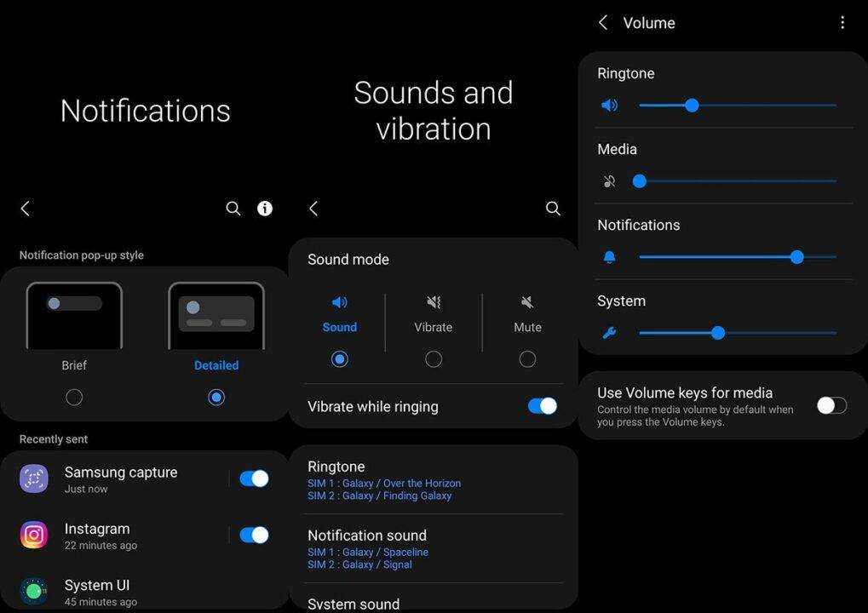Tap search icon in Sounds and vibration
The width and height of the screenshot is (868, 613).
pyautogui.click(x=553, y=209)
